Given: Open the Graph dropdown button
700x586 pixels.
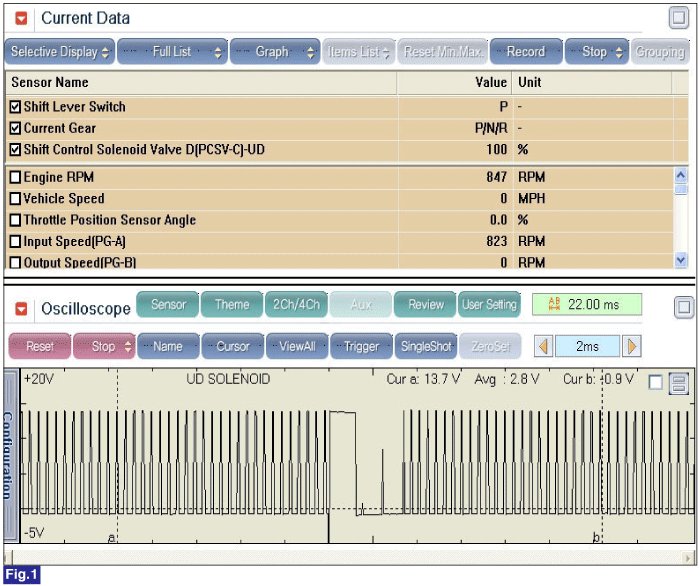Looking at the screenshot, I should coord(275,52).
